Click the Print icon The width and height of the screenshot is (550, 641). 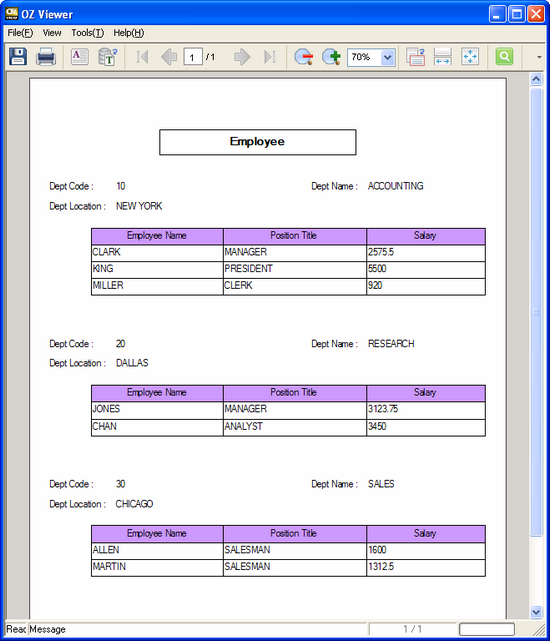point(46,56)
